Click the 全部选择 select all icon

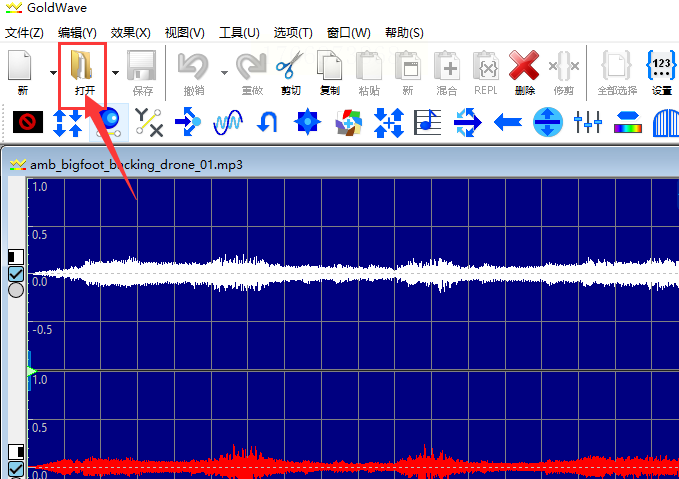[617, 66]
